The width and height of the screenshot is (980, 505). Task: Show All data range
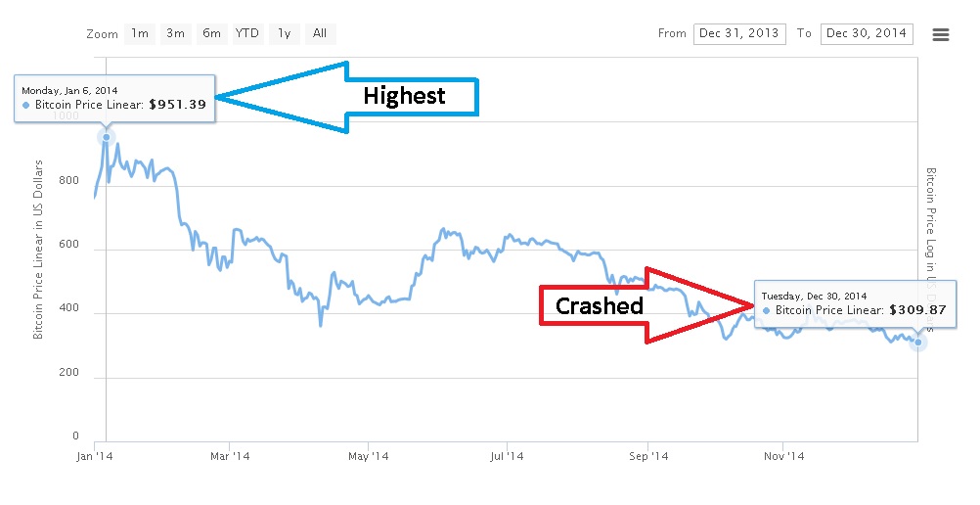pos(320,34)
